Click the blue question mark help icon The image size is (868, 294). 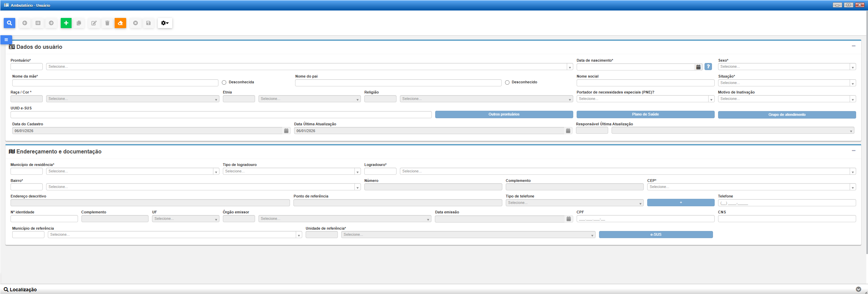708,67
